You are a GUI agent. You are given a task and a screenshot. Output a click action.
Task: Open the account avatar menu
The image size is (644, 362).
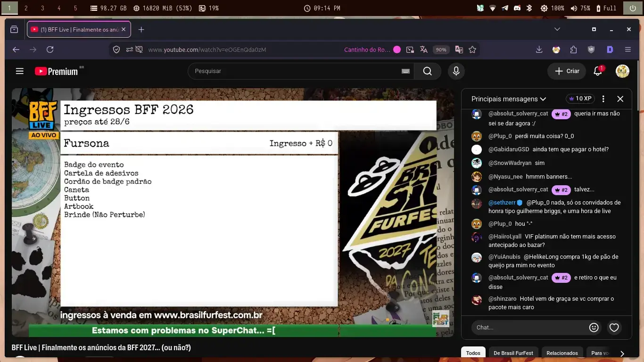[x=622, y=71]
